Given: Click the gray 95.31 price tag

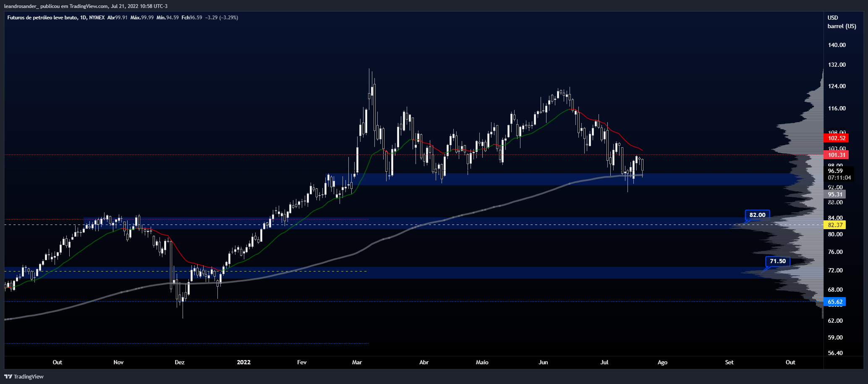Looking at the screenshot, I should pyautogui.click(x=835, y=194).
